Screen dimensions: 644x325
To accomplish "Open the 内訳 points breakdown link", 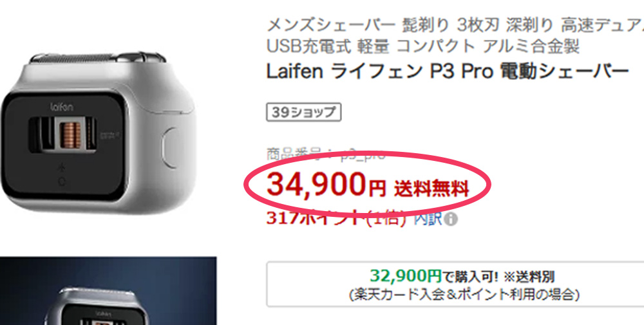I will pos(428,219).
